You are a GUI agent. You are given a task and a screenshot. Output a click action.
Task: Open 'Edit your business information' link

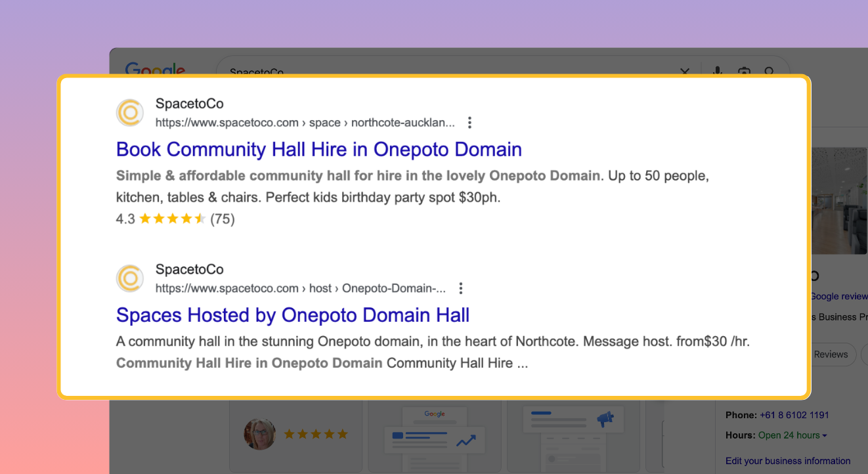(x=788, y=461)
